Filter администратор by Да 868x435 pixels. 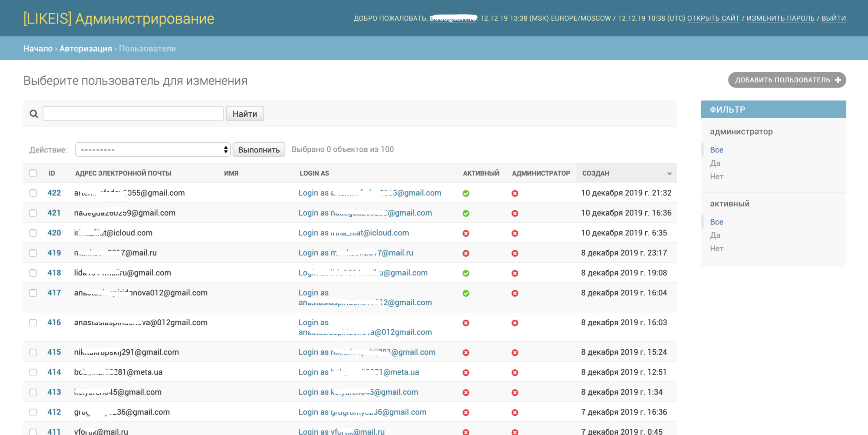pos(715,163)
